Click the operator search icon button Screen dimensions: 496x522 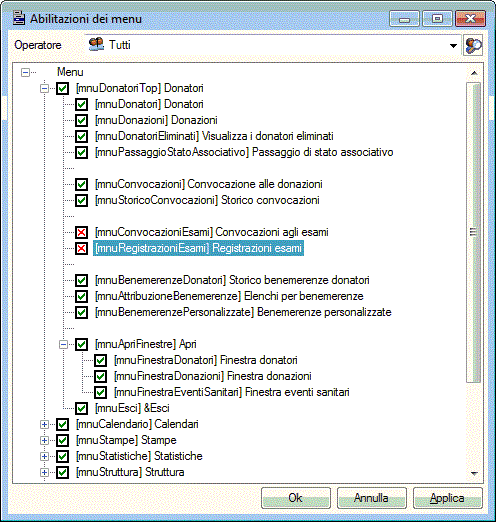(473, 45)
